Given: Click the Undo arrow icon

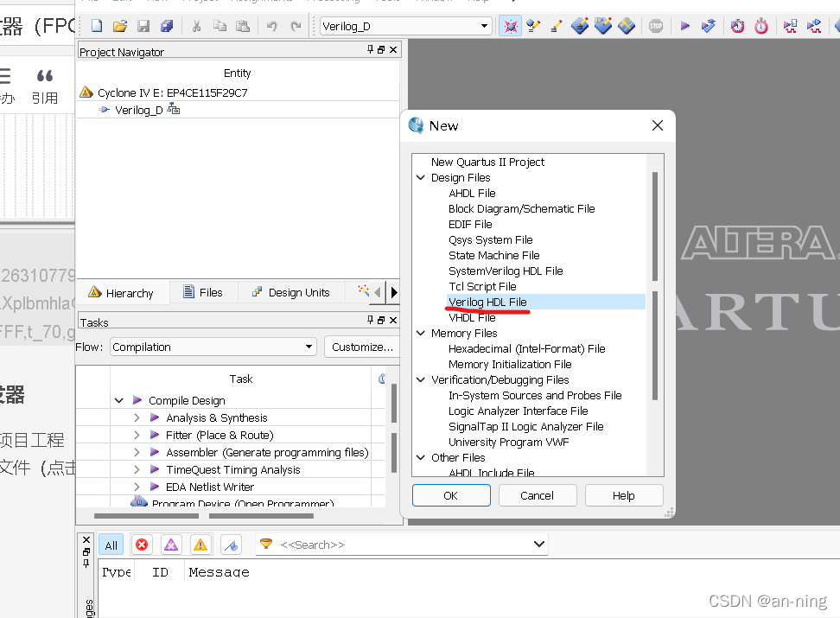Looking at the screenshot, I should (x=272, y=26).
